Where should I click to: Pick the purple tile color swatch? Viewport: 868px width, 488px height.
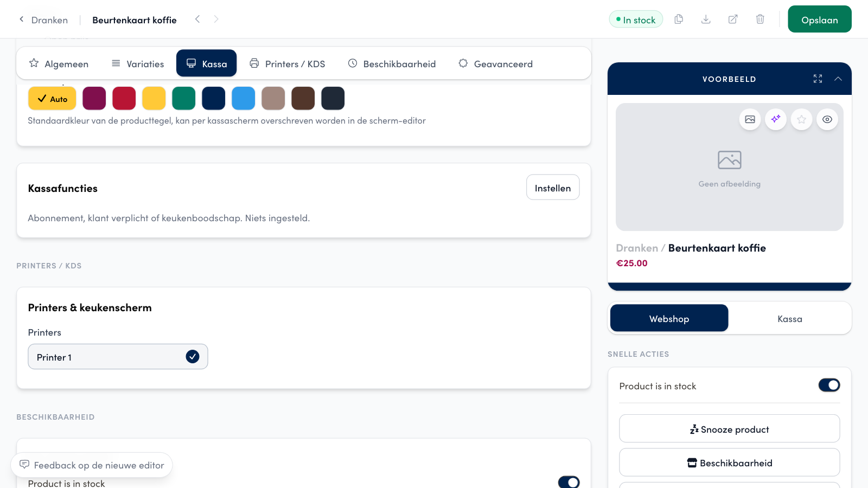(x=94, y=99)
